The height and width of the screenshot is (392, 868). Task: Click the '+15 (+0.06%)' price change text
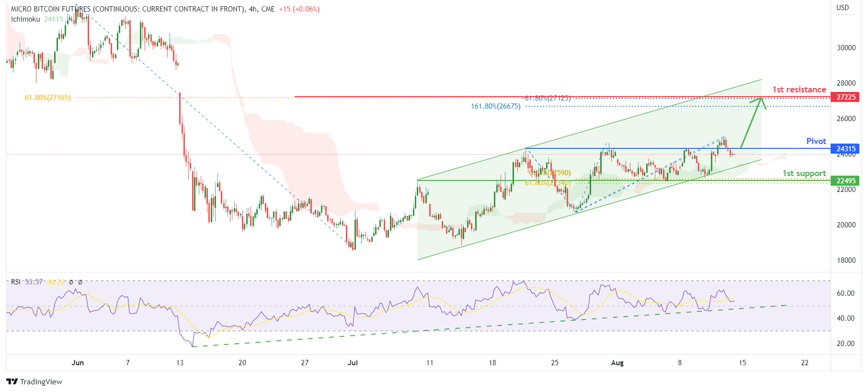point(299,9)
